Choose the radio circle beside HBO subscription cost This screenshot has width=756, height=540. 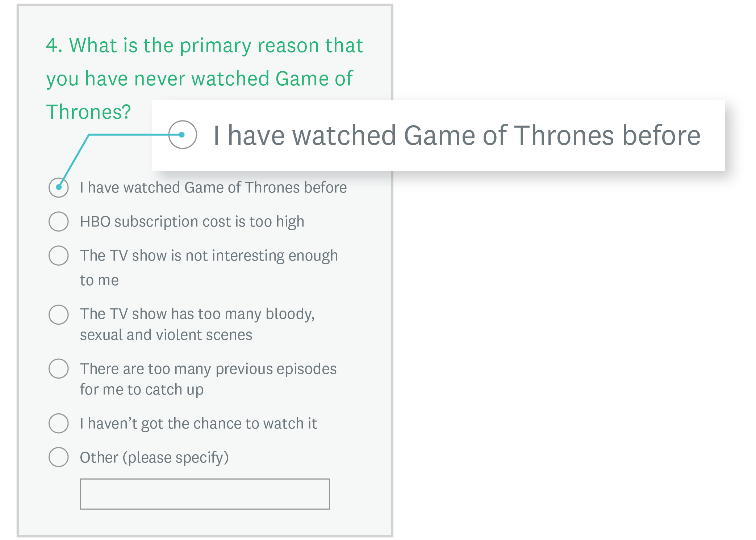(x=59, y=222)
